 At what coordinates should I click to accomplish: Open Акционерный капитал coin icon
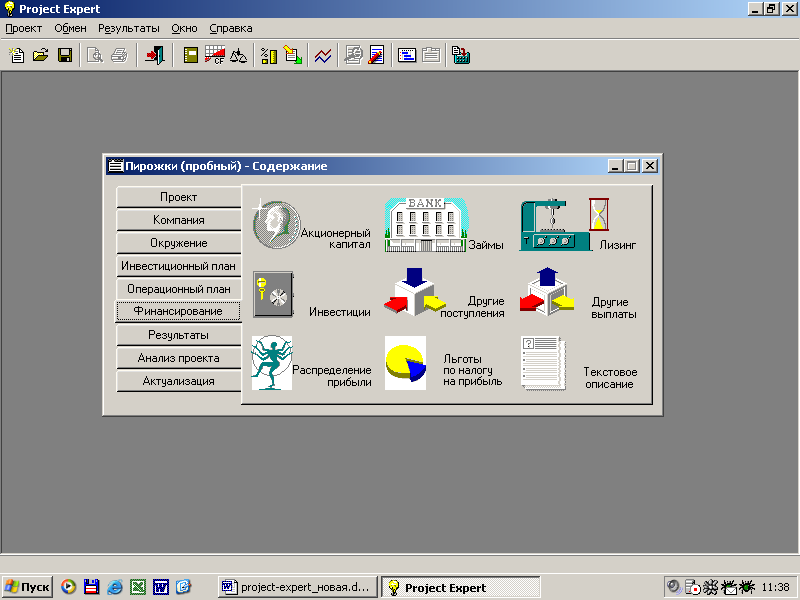(x=277, y=224)
